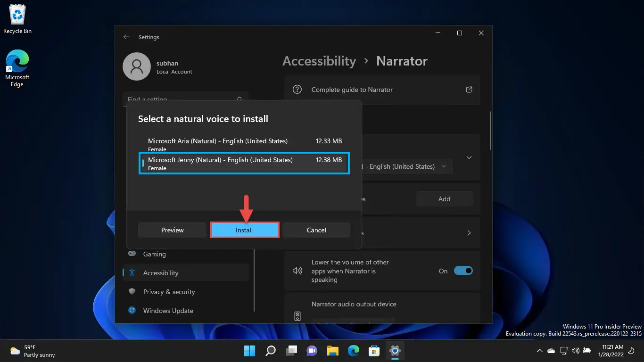Screen dimensions: 644x362
Task: Click the volume tray icon
Action: pos(575,351)
